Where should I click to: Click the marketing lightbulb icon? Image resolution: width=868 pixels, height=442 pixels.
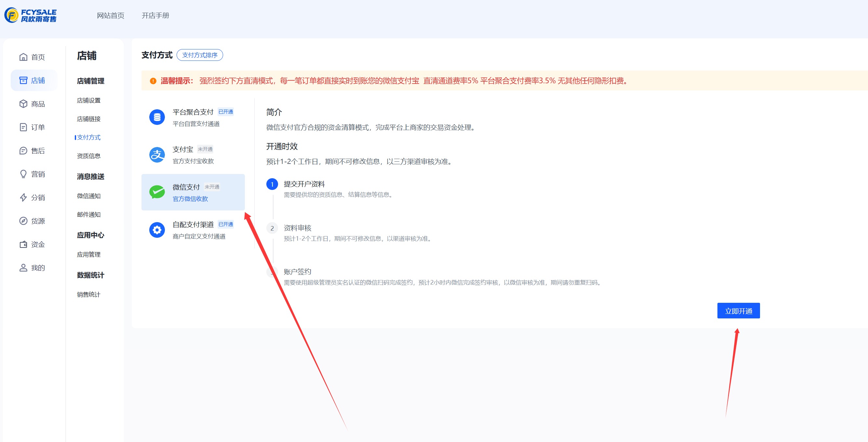(23, 174)
